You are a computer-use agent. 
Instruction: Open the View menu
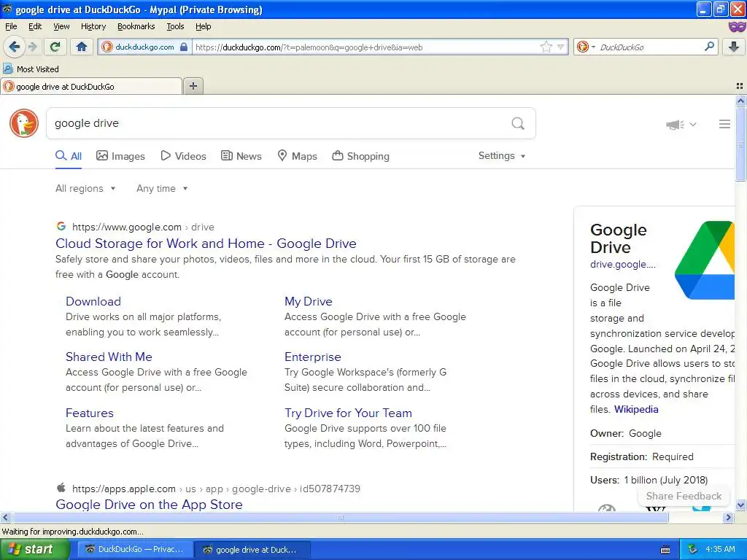[x=61, y=26]
